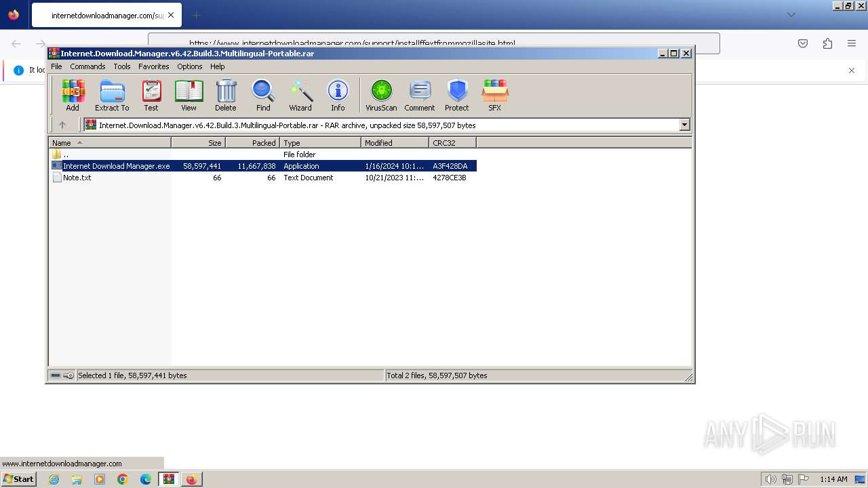Click the Delete trash icon
This screenshot has width=868, height=488.
pyautogui.click(x=226, y=96)
